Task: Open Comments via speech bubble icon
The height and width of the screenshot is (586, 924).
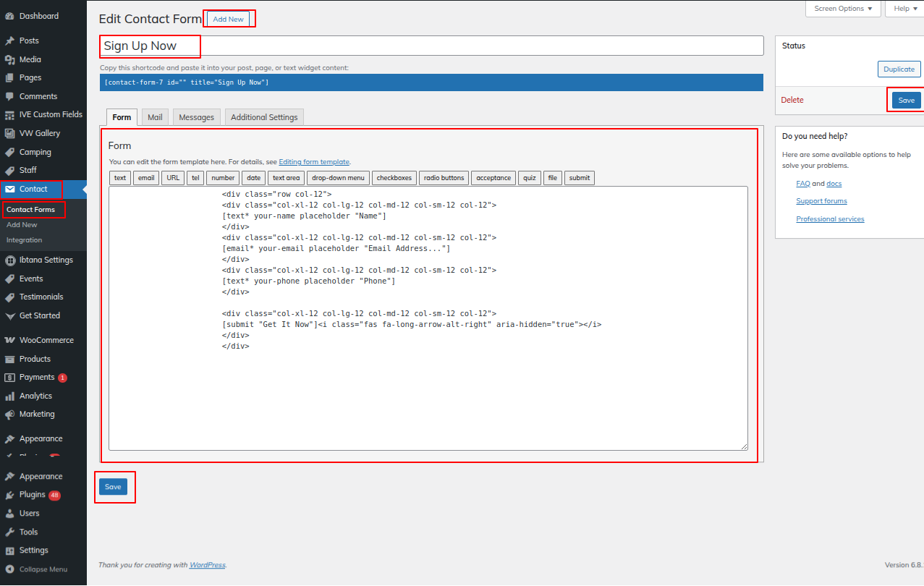Action: point(9,96)
